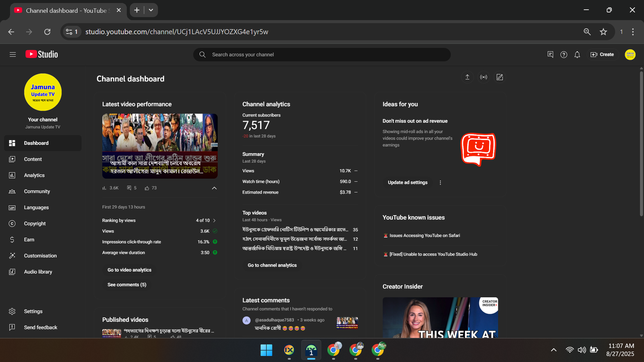Open the Jamuna account avatar menu

pyautogui.click(x=630, y=55)
